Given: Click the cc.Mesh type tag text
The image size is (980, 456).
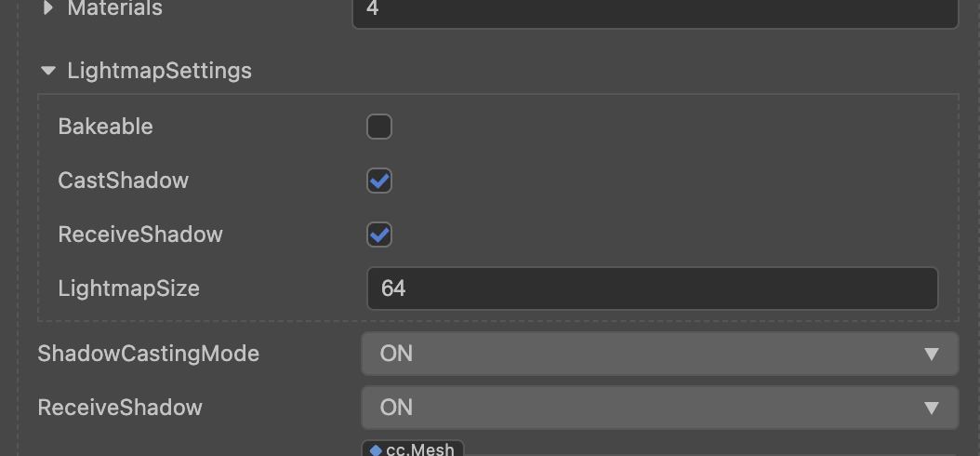Looking at the screenshot, I should coord(420,450).
